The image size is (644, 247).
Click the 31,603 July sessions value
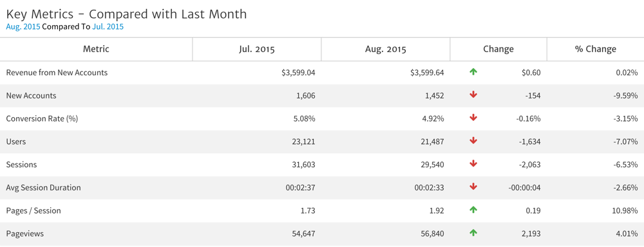(303, 165)
